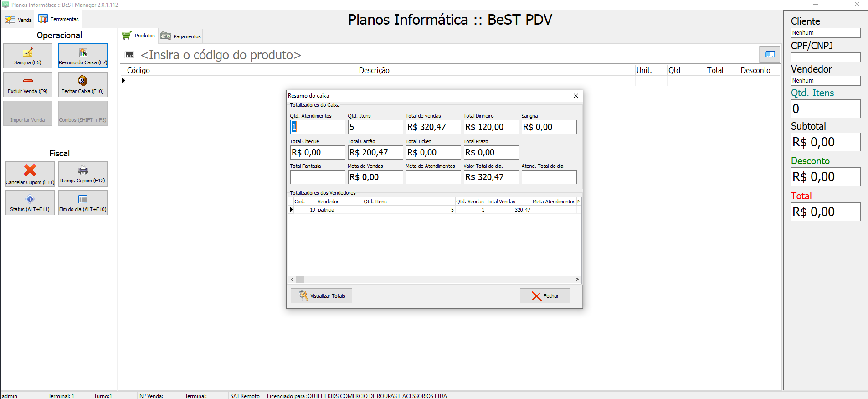Image resolution: width=868 pixels, height=399 pixels.
Task: Select vendor row patricia in grid
Action: tap(435, 210)
